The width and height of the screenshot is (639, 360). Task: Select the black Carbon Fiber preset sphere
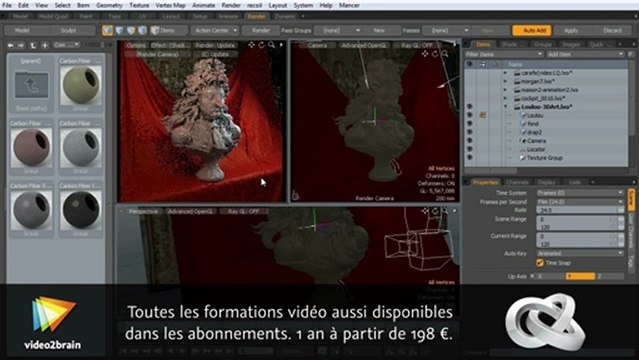tap(81, 209)
